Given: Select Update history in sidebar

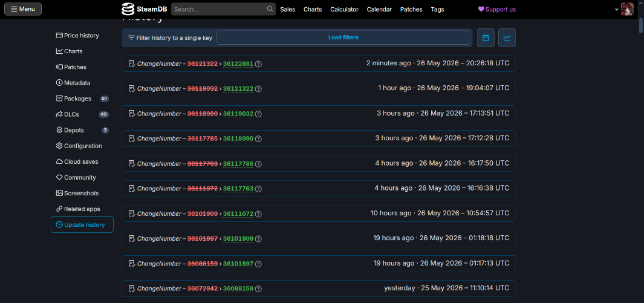Looking at the screenshot, I should click(82, 224).
